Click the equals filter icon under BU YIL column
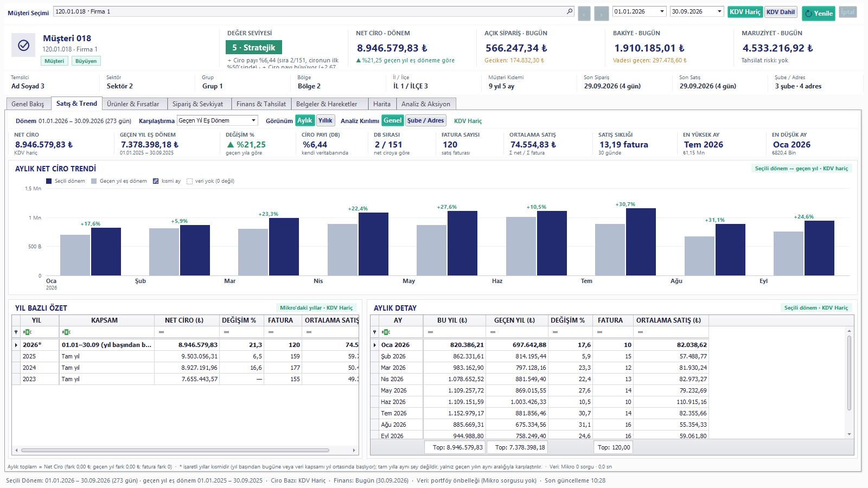868x488 pixels. tap(430, 332)
